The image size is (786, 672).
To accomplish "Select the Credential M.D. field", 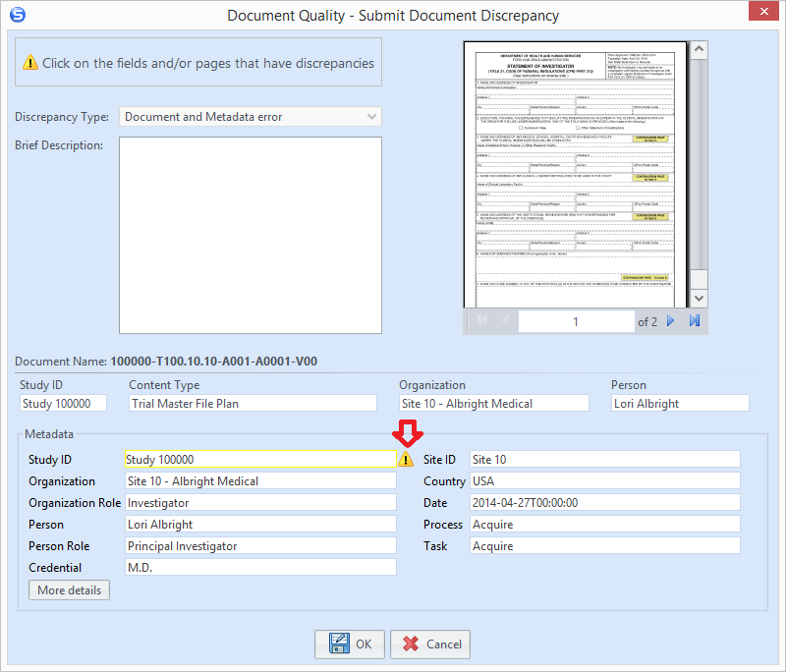I will [260, 567].
